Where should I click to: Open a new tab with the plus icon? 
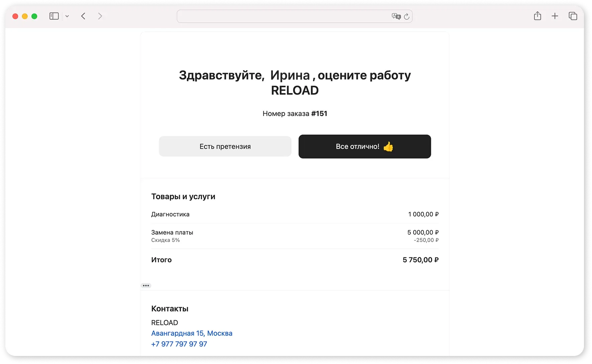point(555,16)
